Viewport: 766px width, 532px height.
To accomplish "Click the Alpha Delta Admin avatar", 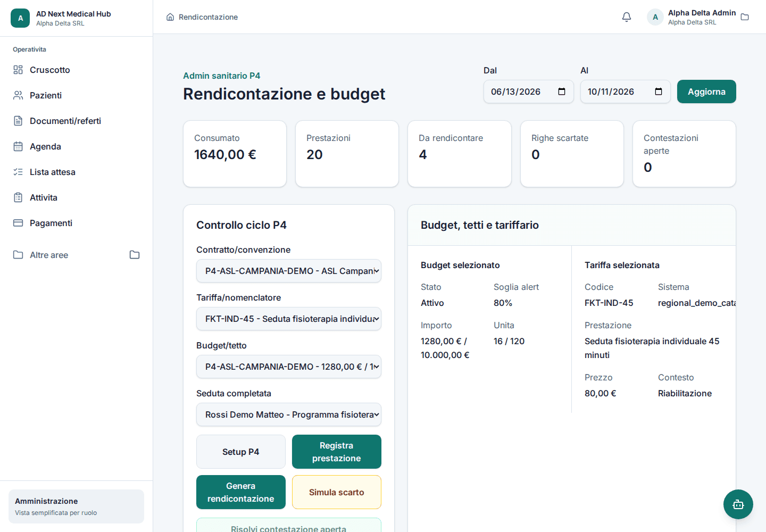I will [x=655, y=17].
